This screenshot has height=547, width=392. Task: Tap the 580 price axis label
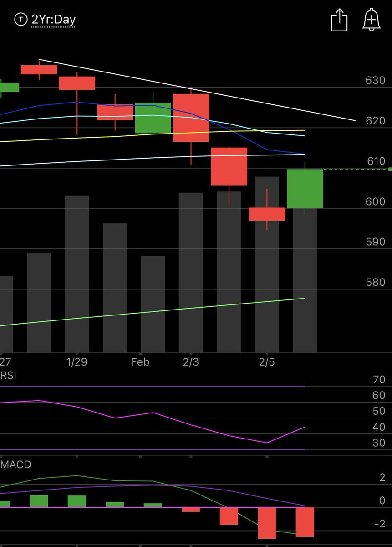pos(376,282)
